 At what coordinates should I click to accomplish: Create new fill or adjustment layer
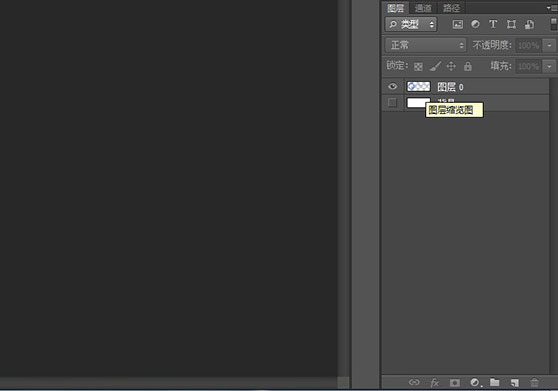475,382
